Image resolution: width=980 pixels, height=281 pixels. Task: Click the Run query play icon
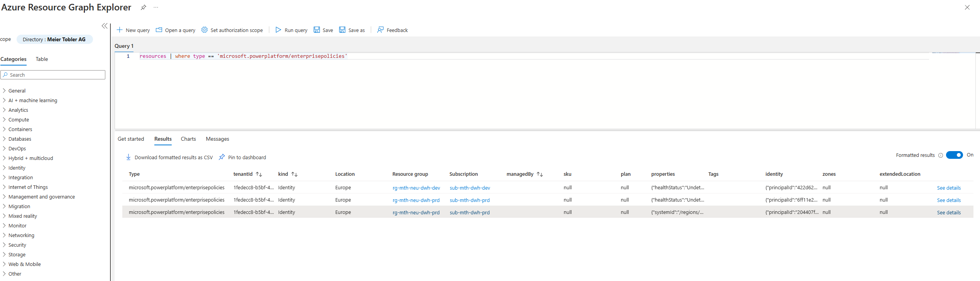coord(278,30)
